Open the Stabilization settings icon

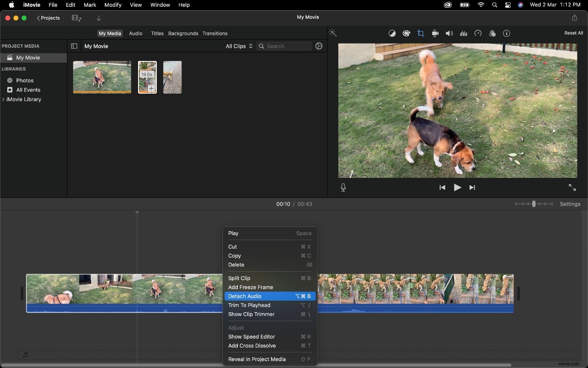435,33
